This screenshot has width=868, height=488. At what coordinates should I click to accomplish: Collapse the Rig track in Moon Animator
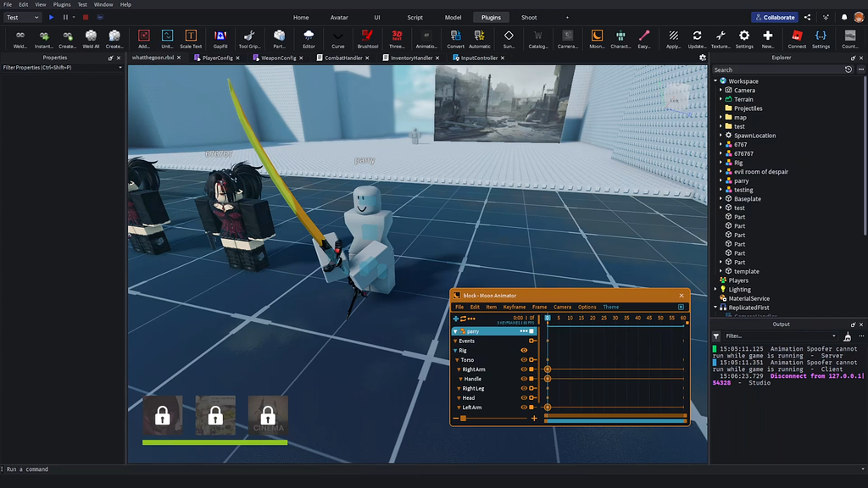455,351
